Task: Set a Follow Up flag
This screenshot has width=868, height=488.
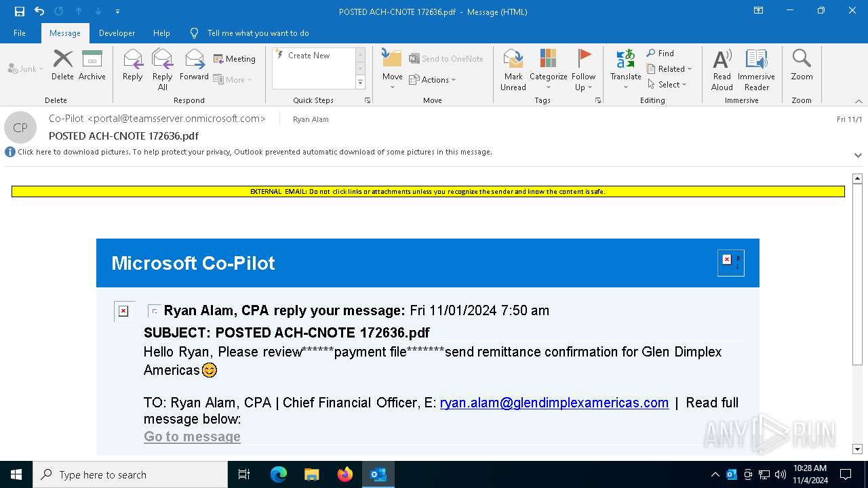Action: click(x=584, y=70)
